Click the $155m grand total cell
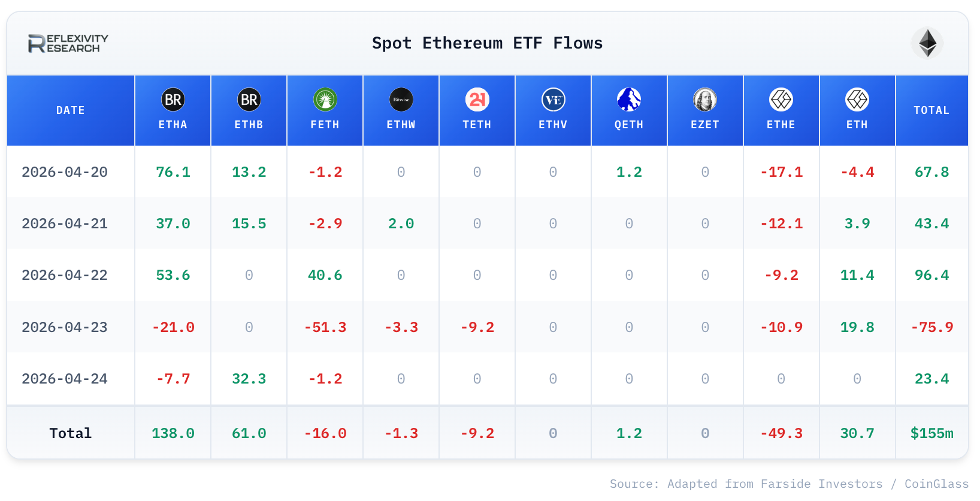 pyautogui.click(x=931, y=433)
